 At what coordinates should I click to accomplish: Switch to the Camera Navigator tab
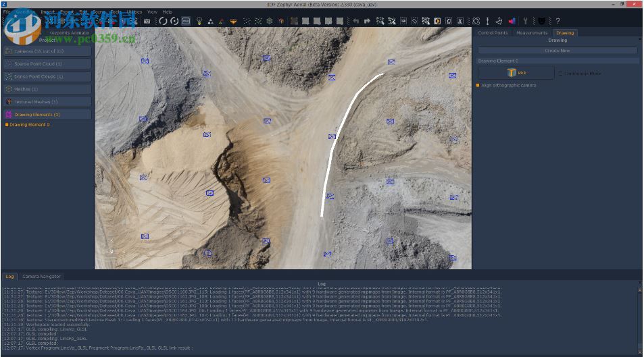[41, 277]
